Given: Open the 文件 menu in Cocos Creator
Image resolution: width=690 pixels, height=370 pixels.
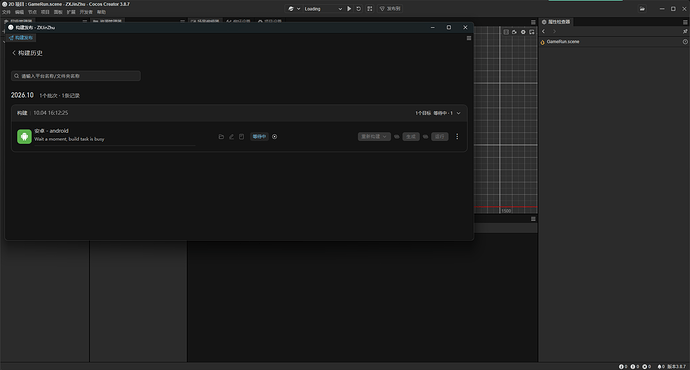Looking at the screenshot, I should point(6,12).
